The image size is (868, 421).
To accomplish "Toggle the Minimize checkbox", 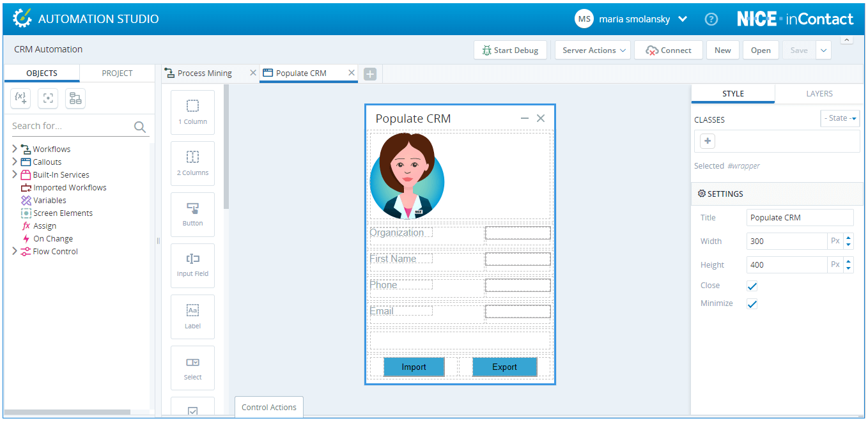I will pos(752,304).
